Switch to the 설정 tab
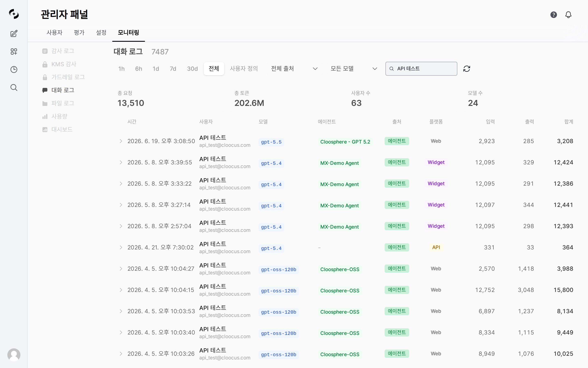 pos(101,33)
